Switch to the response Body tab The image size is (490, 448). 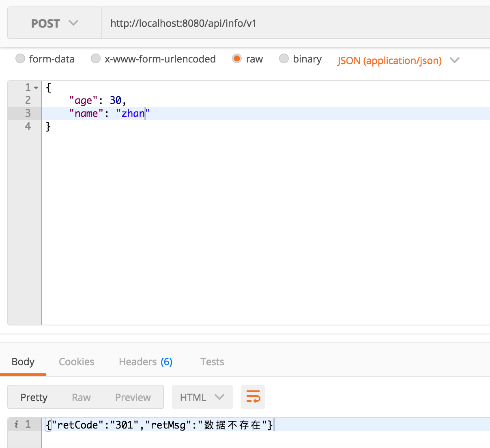coord(23,362)
